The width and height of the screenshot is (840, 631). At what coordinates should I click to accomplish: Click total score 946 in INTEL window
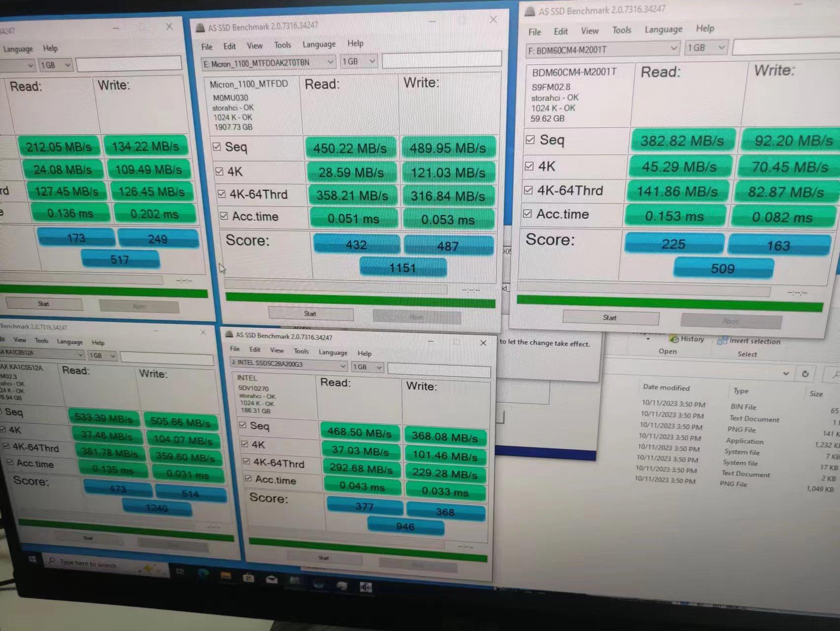405,526
